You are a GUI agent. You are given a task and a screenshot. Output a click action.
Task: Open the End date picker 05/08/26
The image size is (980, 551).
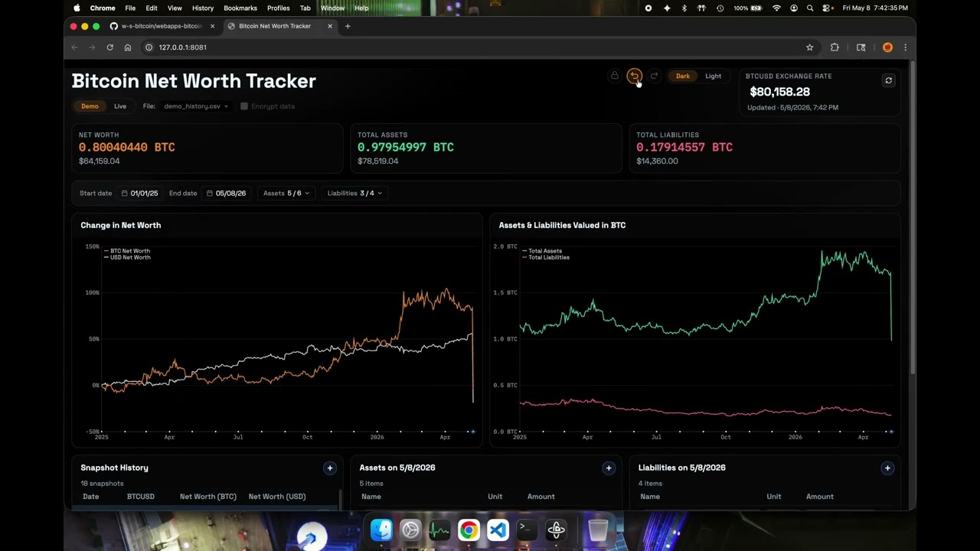tap(226, 194)
